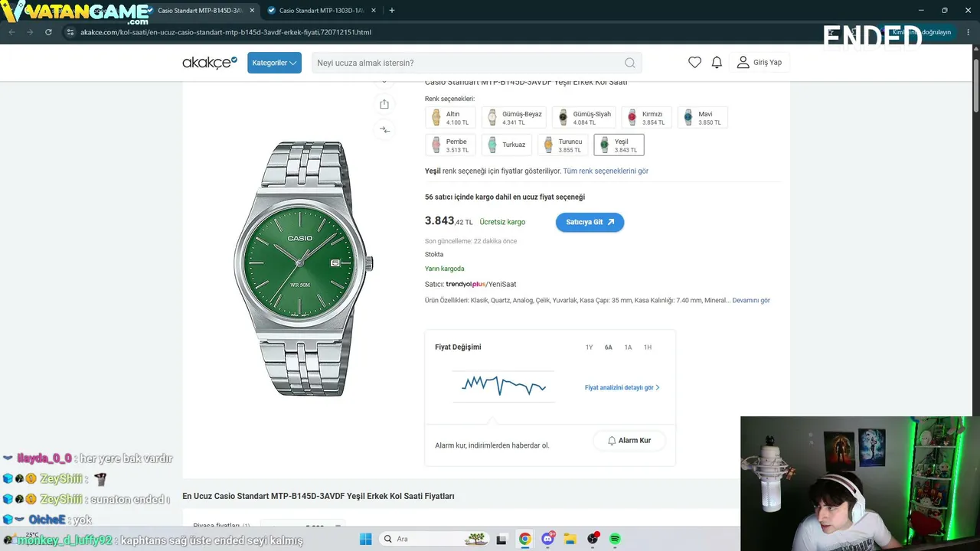Select the Yeşil color option
The image size is (980, 551).
tap(619, 145)
